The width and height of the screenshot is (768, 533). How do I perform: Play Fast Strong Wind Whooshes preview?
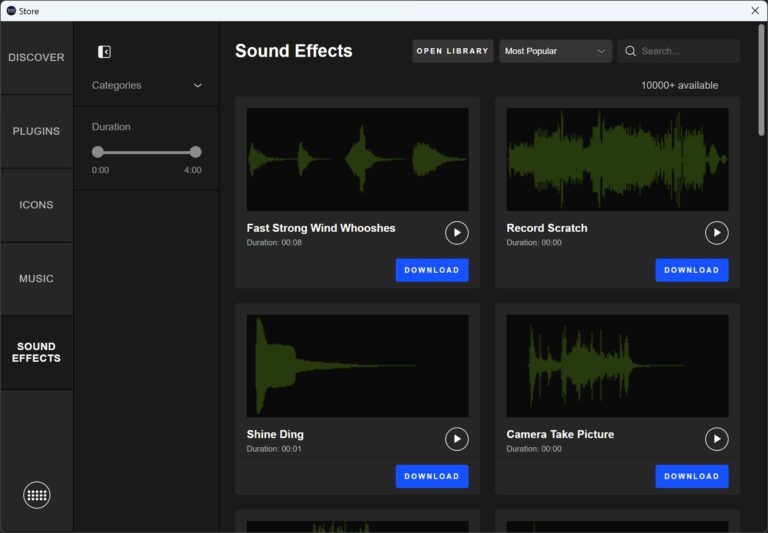pos(456,233)
